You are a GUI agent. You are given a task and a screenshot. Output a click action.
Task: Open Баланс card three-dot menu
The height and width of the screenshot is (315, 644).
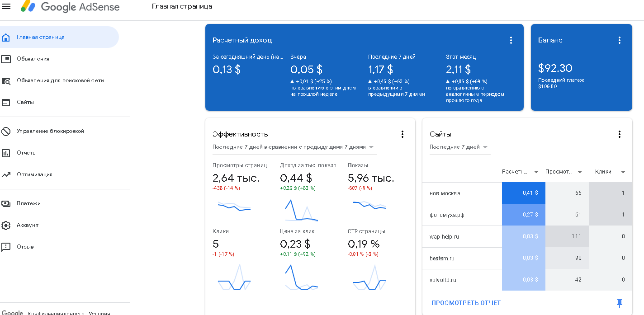[620, 40]
